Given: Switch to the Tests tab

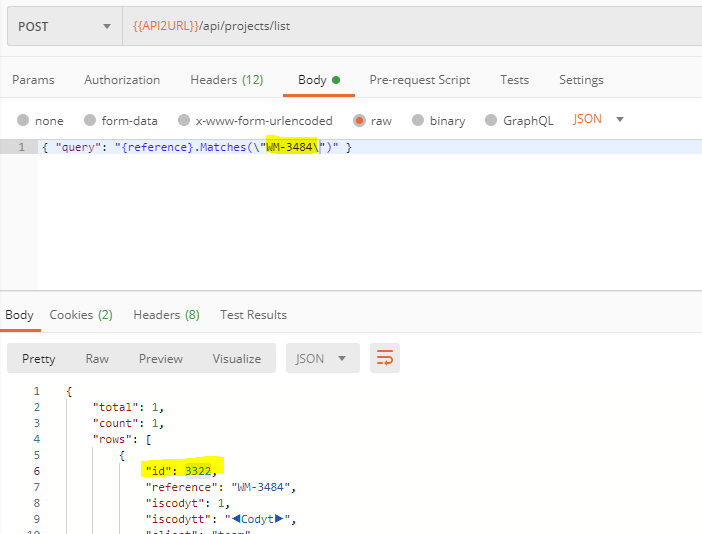Looking at the screenshot, I should (x=514, y=80).
